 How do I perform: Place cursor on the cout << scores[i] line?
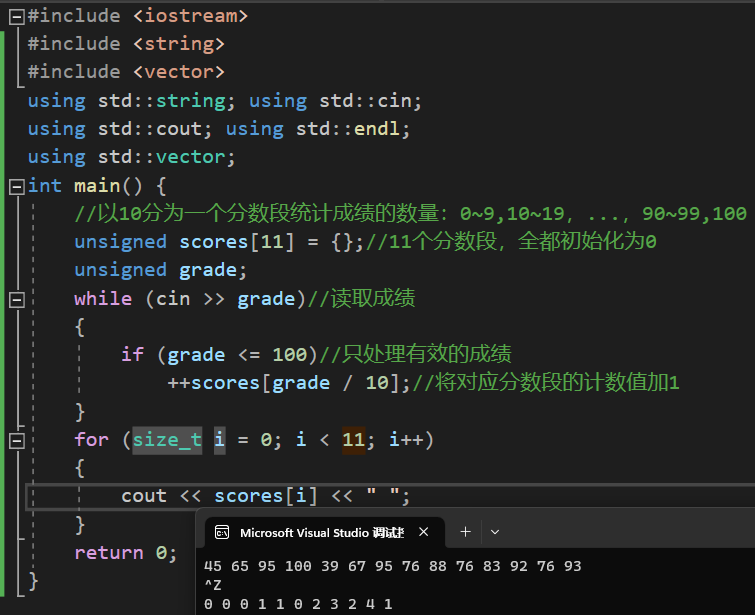coord(265,496)
